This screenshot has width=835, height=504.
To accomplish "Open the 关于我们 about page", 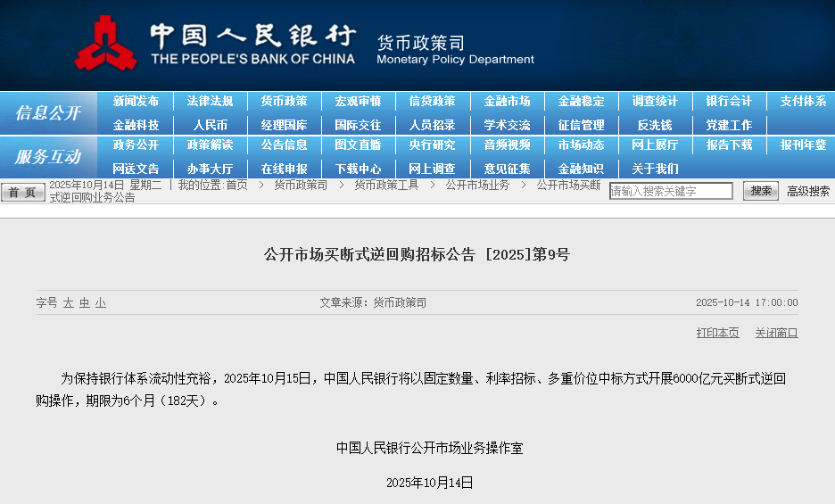I will (x=655, y=169).
